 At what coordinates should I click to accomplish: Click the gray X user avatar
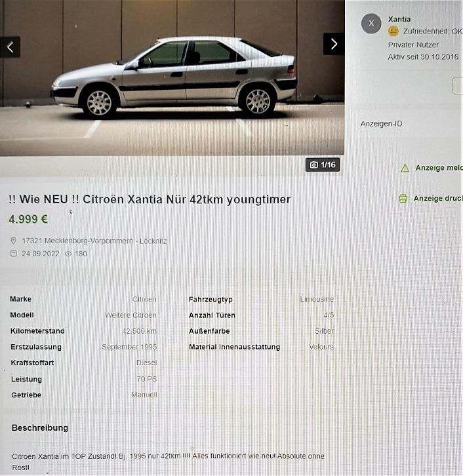click(x=371, y=24)
